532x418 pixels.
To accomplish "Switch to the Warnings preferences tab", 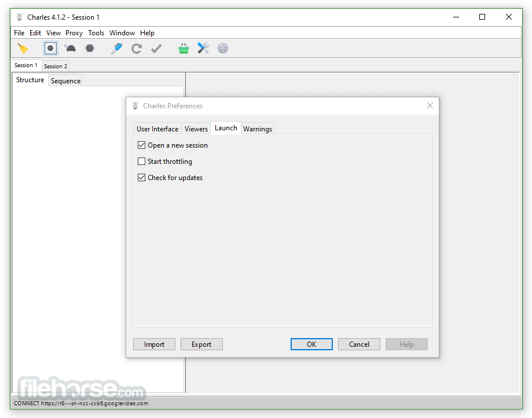I will [258, 129].
